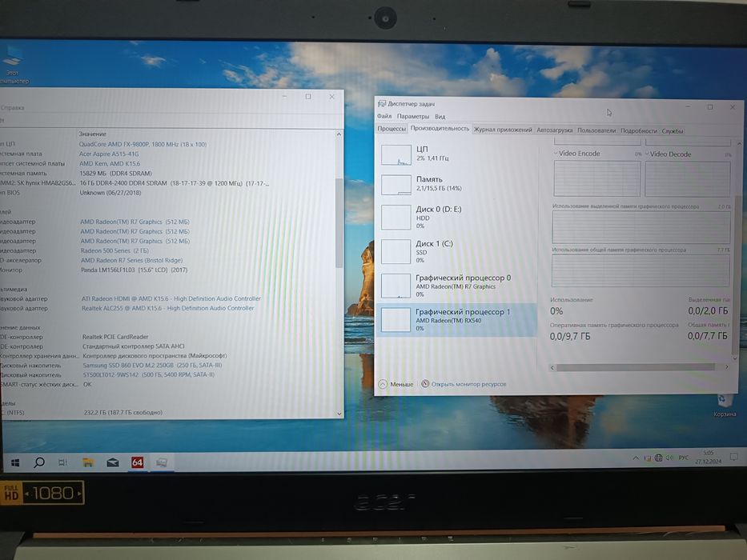Open the Параметры menu in Task Manager

pyautogui.click(x=412, y=116)
